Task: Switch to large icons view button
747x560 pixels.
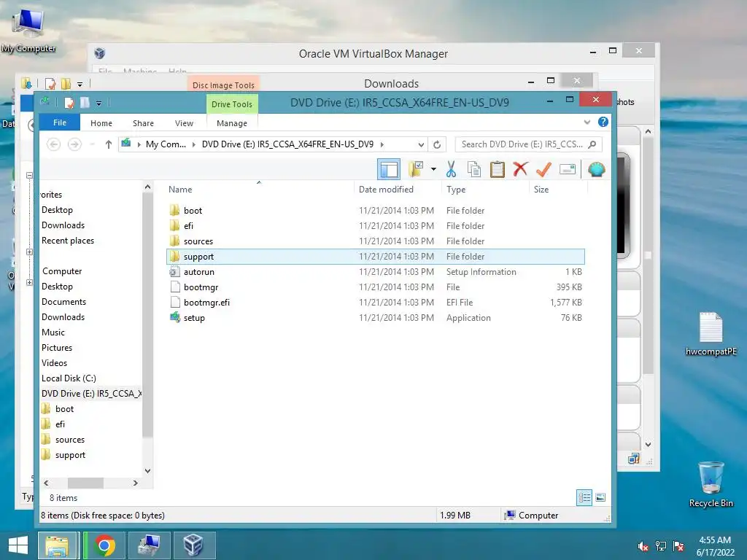Action: 601,497
